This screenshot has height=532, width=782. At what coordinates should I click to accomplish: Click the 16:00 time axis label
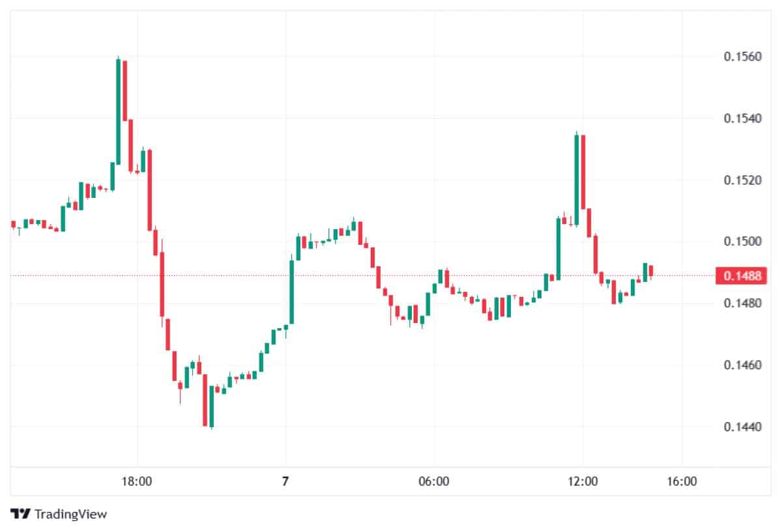pyautogui.click(x=682, y=482)
